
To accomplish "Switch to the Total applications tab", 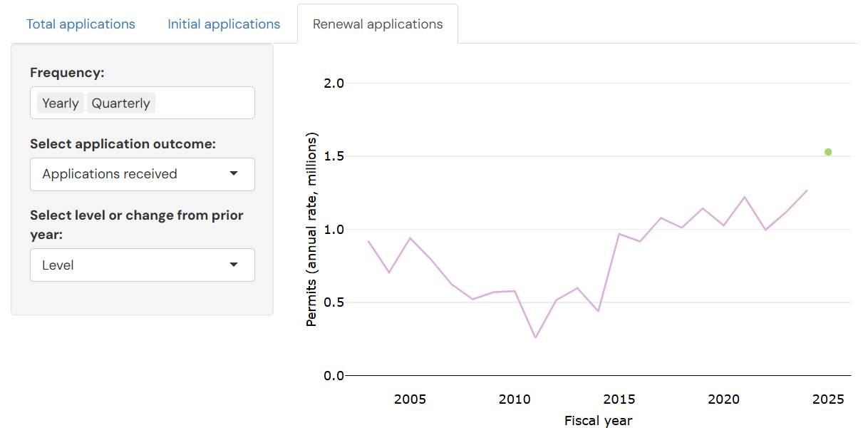I will (81, 24).
